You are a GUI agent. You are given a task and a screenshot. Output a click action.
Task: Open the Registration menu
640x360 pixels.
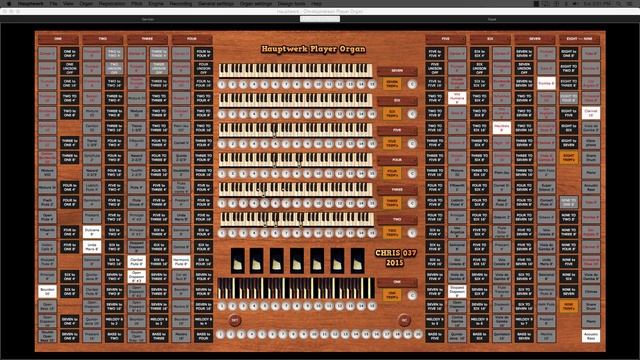112,3
